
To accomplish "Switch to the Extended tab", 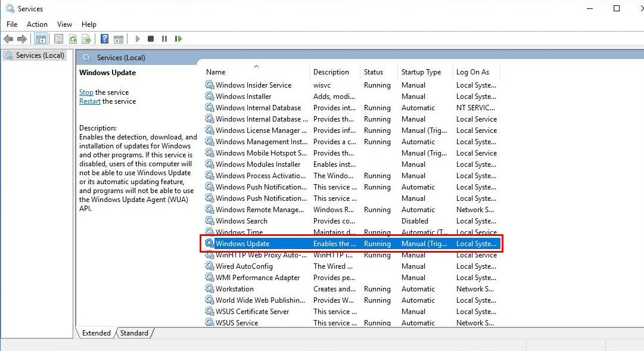I will pos(96,333).
